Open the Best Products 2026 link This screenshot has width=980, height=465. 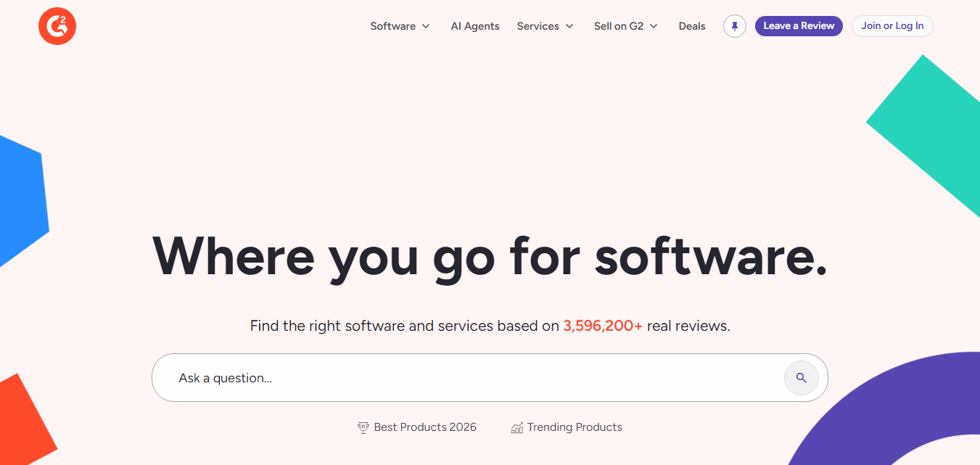click(417, 427)
